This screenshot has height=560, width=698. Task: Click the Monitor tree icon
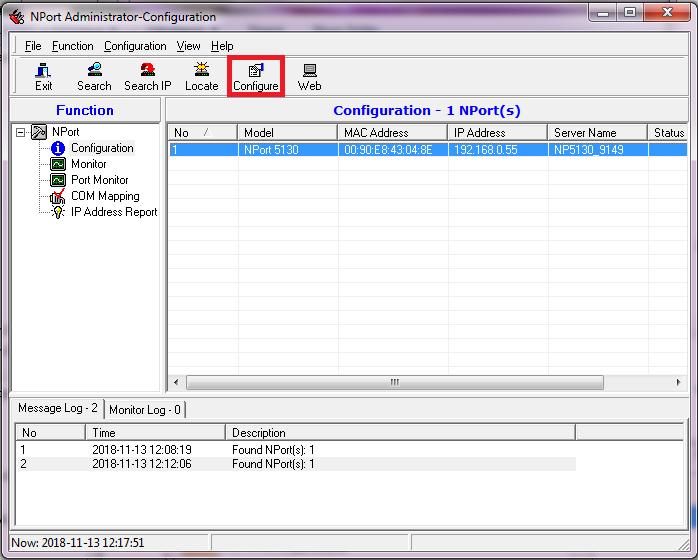pyautogui.click(x=58, y=164)
